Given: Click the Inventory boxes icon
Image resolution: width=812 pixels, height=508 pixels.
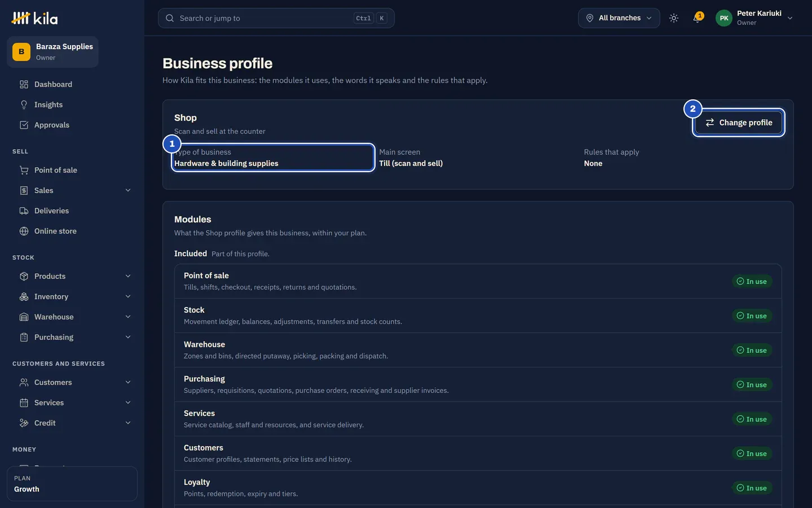Looking at the screenshot, I should [x=24, y=297].
